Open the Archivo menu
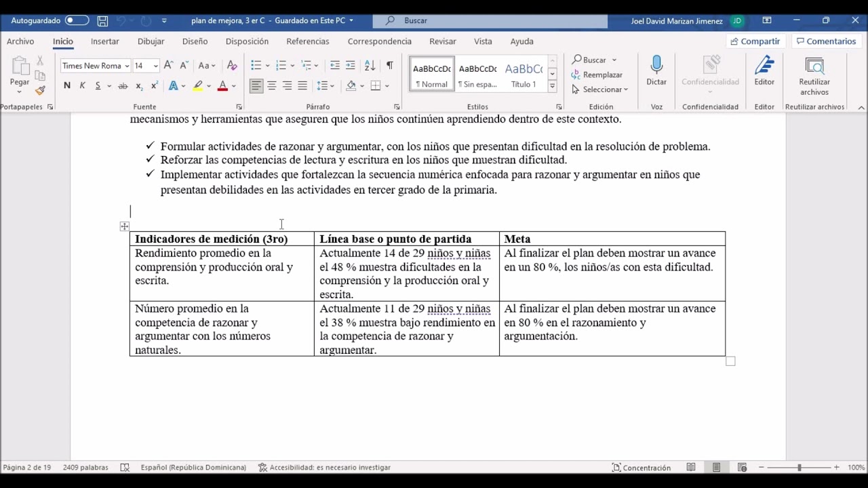The height and width of the screenshot is (488, 868). [x=20, y=41]
